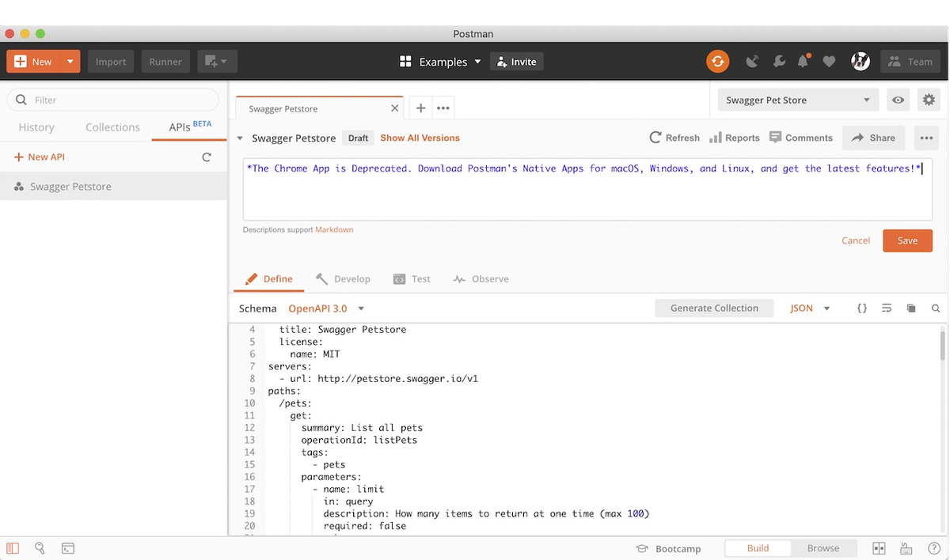
Task: Select the Define tab
Action: (x=269, y=279)
